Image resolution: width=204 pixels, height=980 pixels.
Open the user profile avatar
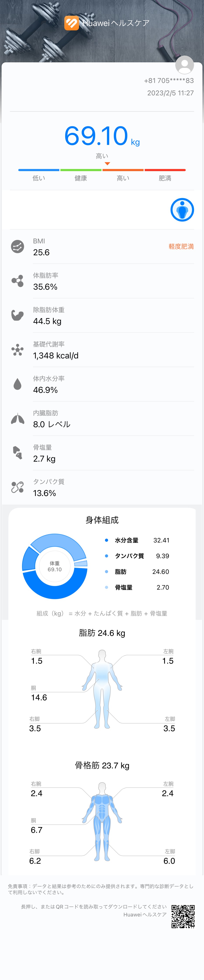pyautogui.click(x=185, y=65)
